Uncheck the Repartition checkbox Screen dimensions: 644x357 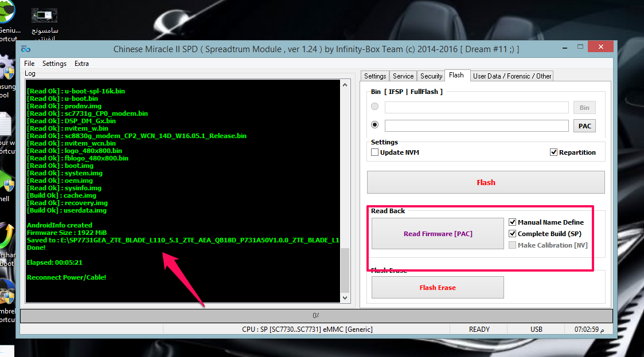pyautogui.click(x=553, y=152)
